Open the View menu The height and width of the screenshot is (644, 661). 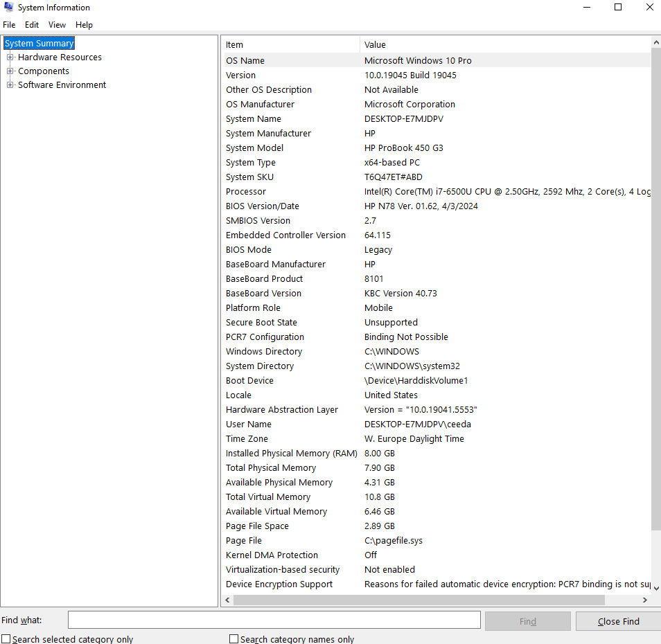point(57,25)
